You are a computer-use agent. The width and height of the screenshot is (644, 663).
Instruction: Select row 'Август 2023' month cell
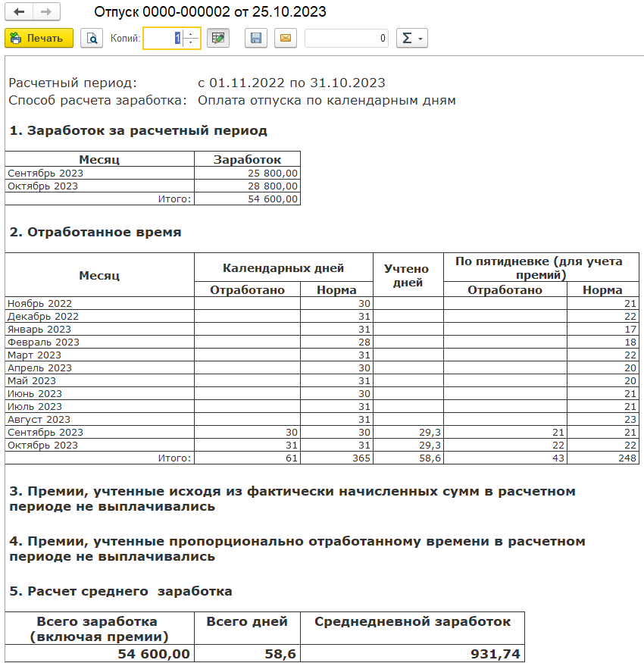[100, 420]
